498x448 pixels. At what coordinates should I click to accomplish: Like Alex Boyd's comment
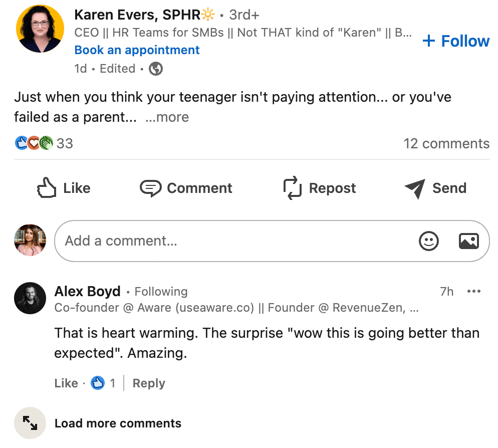point(66,382)
